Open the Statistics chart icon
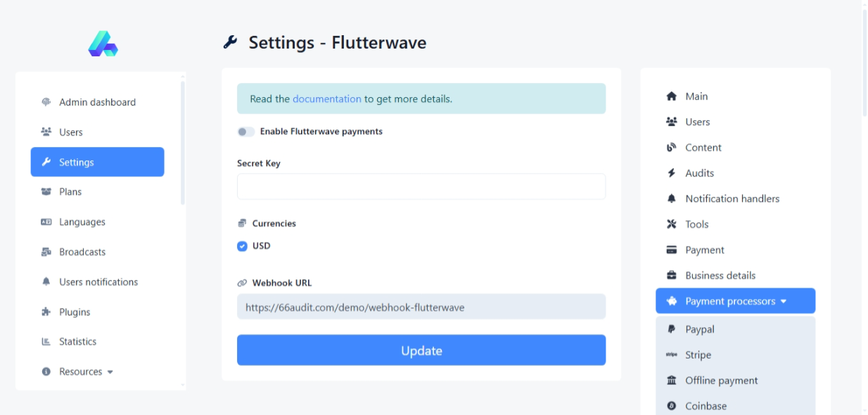 [x=46, y=342]
